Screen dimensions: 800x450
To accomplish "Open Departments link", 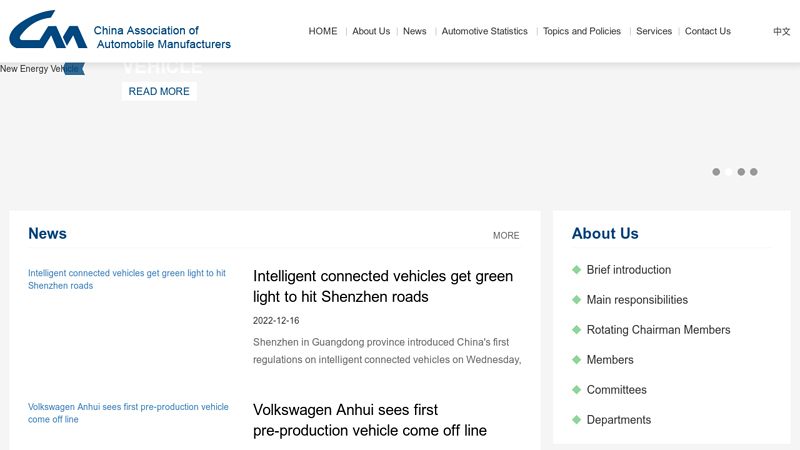I will click(618, 420).
